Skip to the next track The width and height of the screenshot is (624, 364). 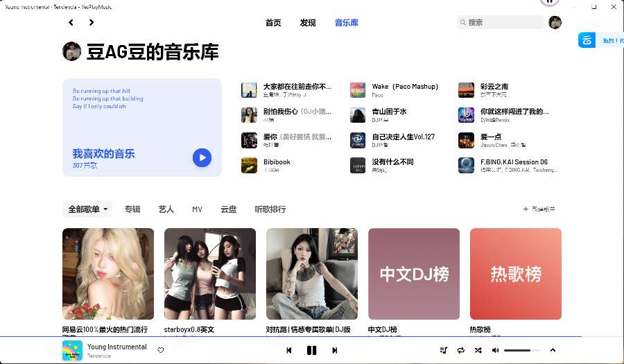coord(335,351)
